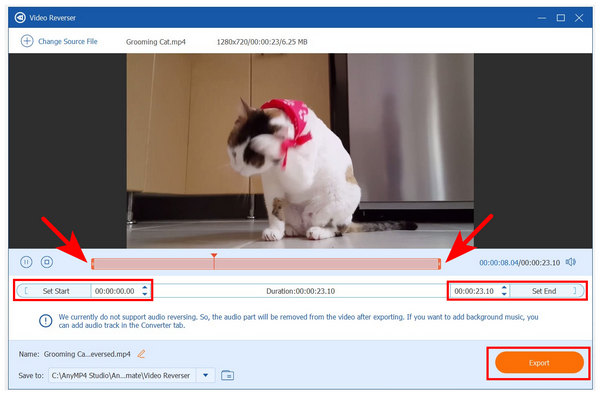Decrease the end time with down arrow
Screen dimensions: 600x395
coord(504,294)
